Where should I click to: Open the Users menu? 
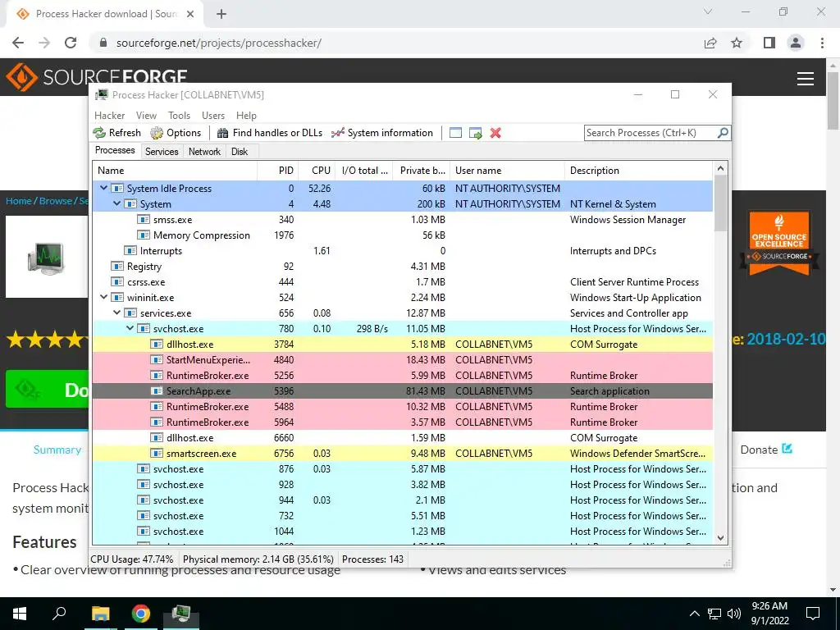(x=213, y=116)
